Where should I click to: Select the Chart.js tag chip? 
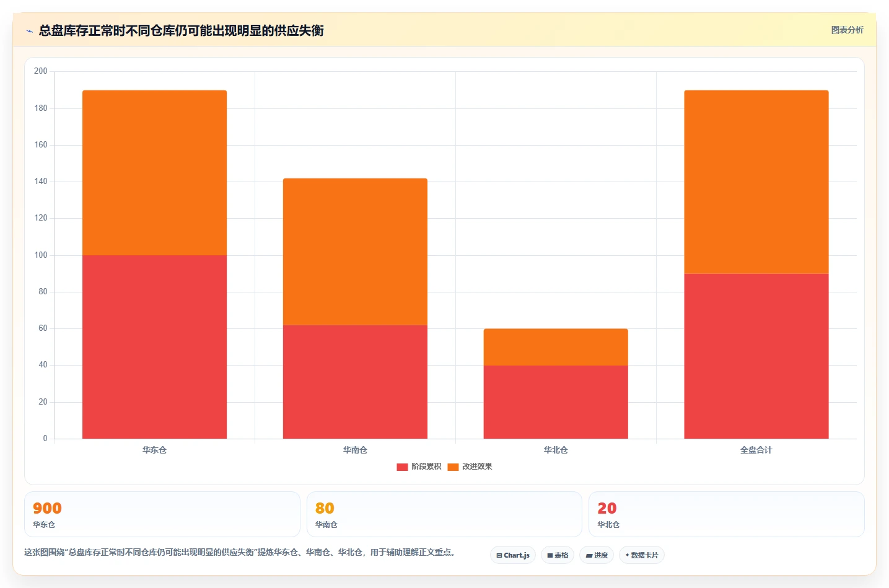513,555
